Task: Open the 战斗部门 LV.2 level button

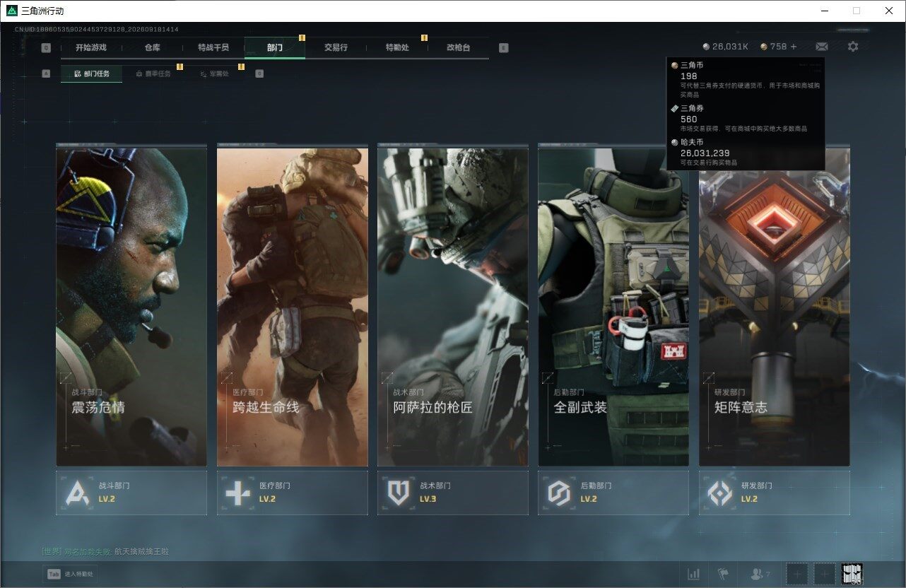Action: point(131,493)
